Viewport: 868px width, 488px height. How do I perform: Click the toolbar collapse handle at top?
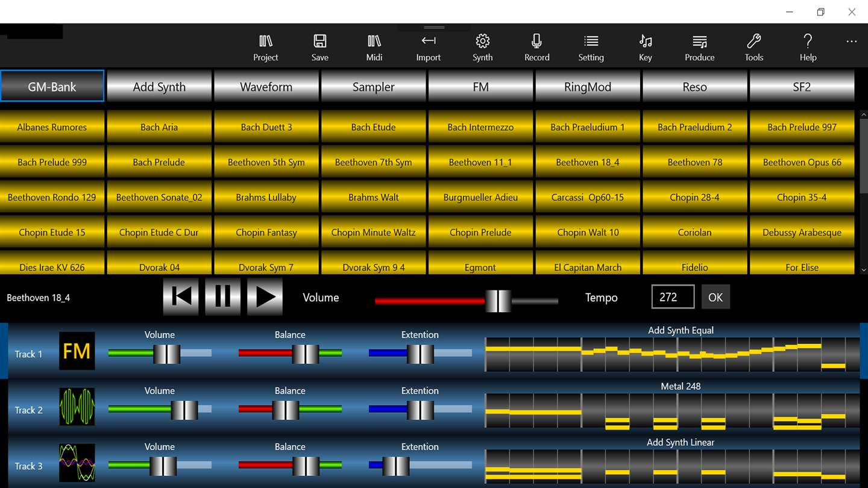point(434,28)
